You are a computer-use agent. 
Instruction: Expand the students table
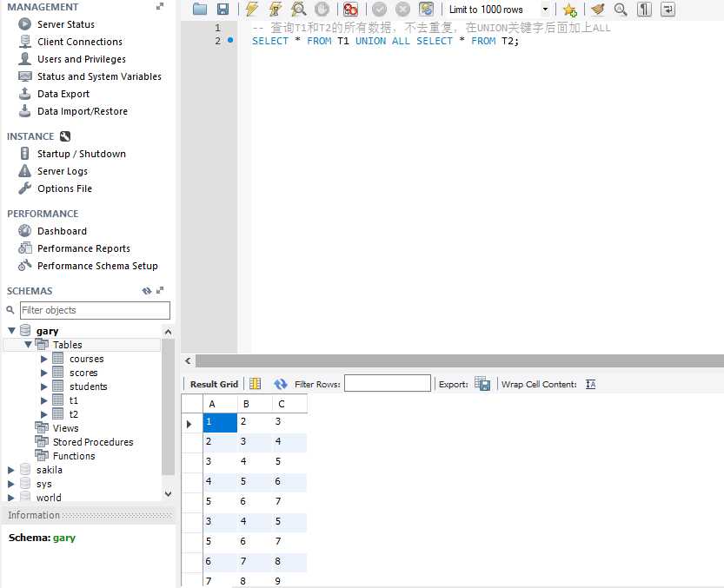tap(43, 386)
